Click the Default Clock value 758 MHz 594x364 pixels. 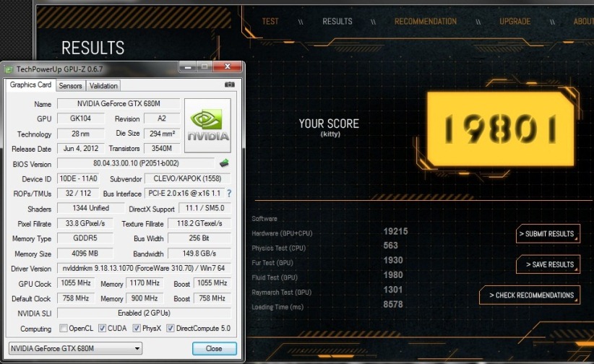point(76,298)
